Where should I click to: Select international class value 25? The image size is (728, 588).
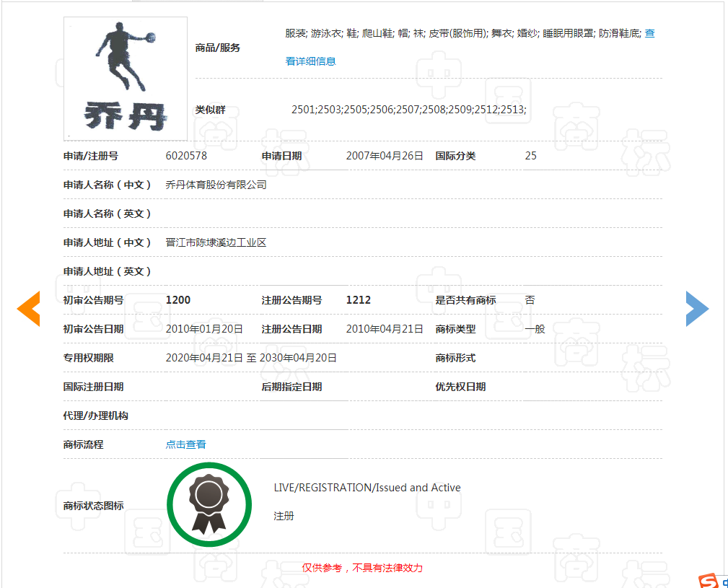(x=531, y=156)
